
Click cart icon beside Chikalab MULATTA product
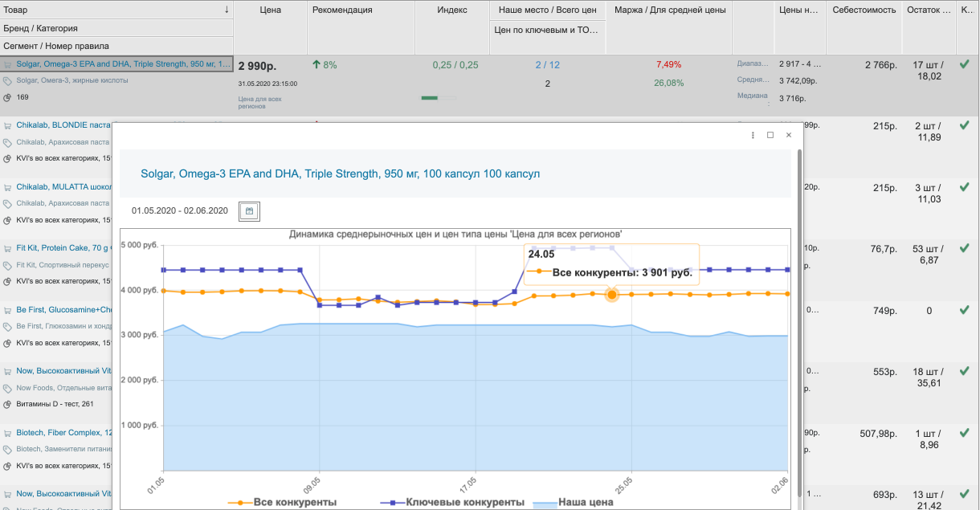pyautogui.click(x=7, y=187)
